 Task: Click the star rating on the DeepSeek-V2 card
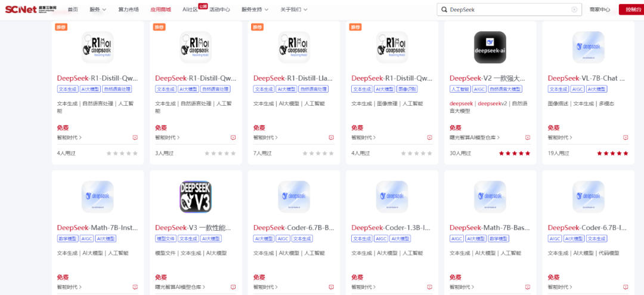[x=513, y=153]
